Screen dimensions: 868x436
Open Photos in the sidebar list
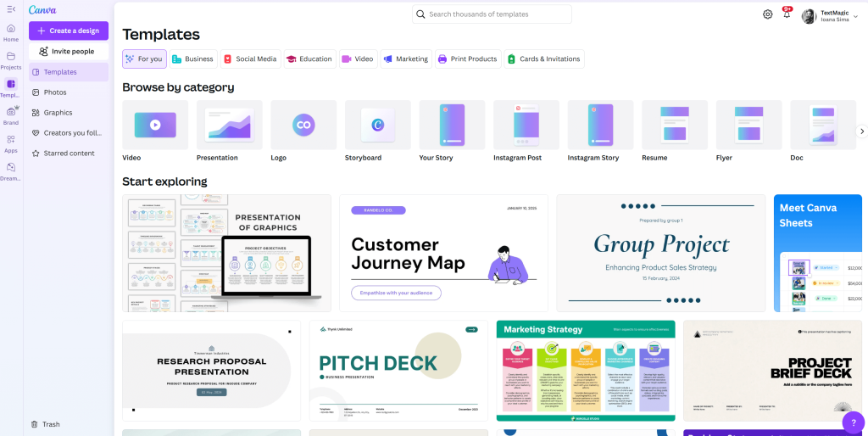coord(69,92)
